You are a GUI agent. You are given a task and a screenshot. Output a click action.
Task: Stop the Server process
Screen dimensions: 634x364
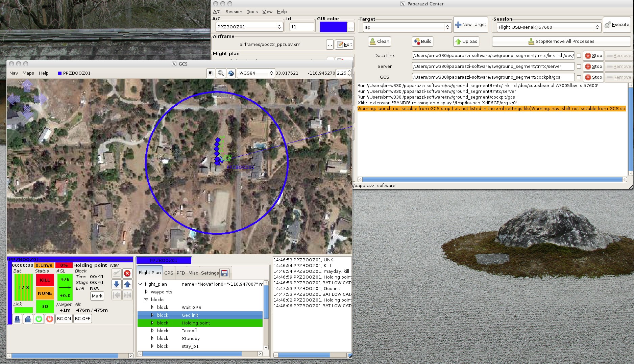coord(593,67)
